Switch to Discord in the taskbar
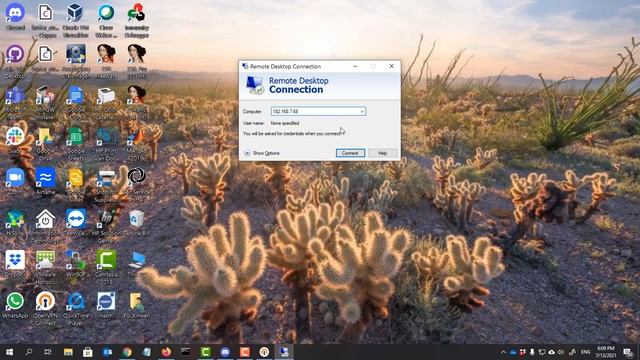The image size is (640, 360). pyautogui.click(x=225, y=352)
